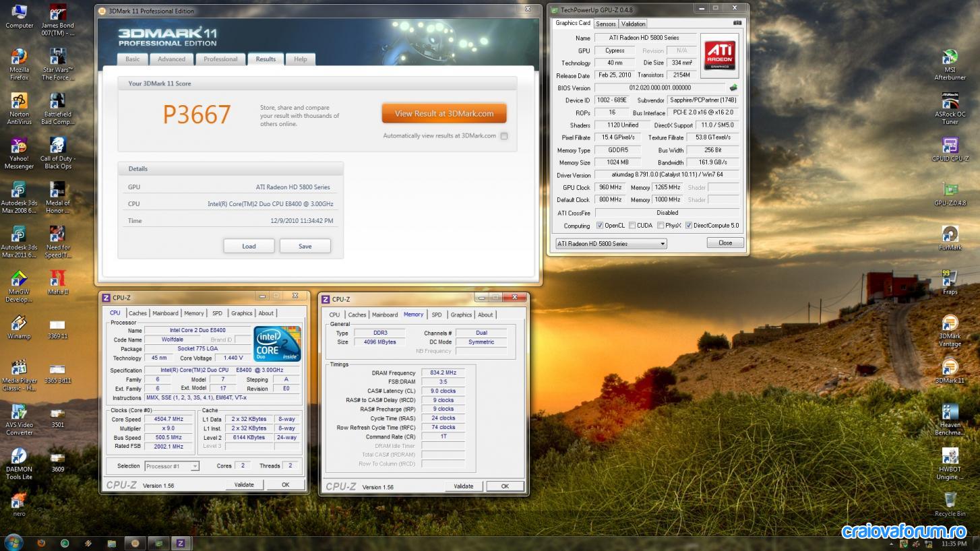The height and width of the screenshot is (551, 980).
Task: Click the ATI Radeon logo in GPU-Z
Action: pos(719,56)
